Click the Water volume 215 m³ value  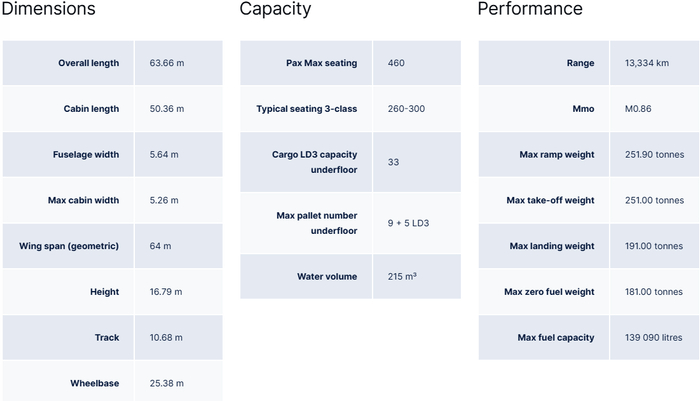[x=402, y=276]
